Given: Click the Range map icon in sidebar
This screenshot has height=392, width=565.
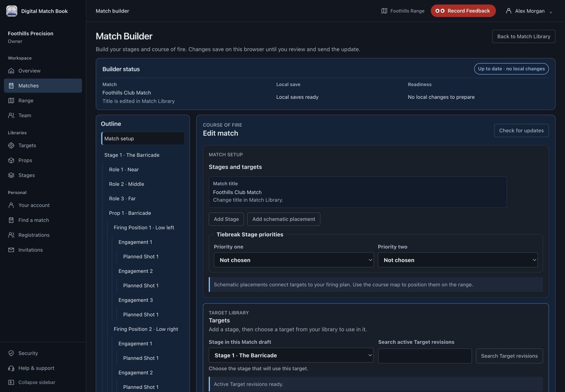Looking at the screenshot, I should pos(11,101).
